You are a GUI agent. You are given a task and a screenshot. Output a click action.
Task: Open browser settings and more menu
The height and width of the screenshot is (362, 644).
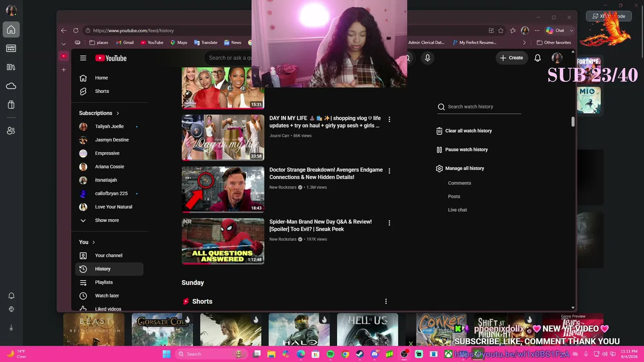537,30
